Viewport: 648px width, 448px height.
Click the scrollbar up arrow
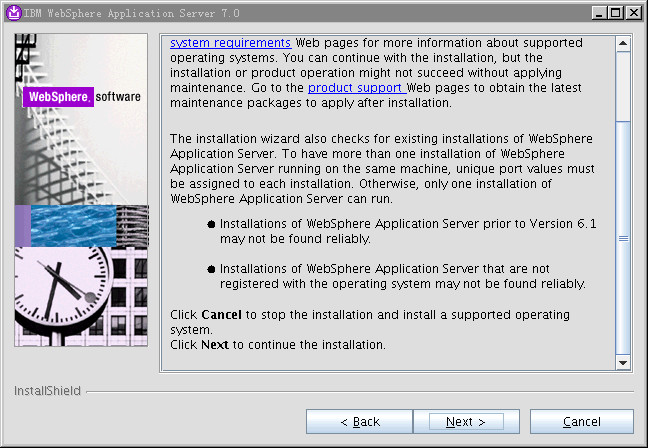pyautogui.click(x=623, y=45)
